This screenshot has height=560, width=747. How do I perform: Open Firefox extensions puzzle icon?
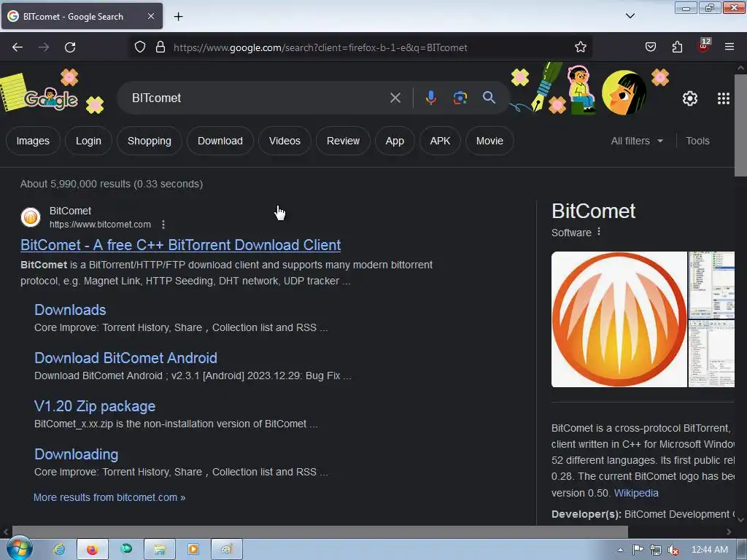[x=677, y=47]
